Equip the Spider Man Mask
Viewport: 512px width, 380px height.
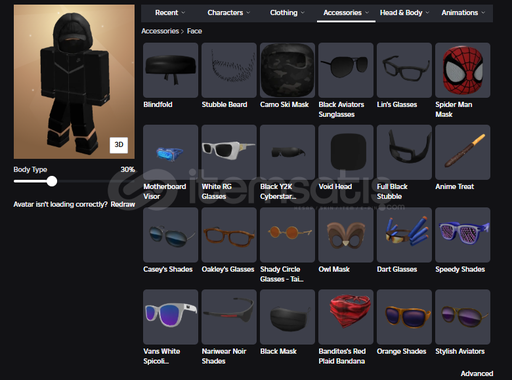point(463,70)
